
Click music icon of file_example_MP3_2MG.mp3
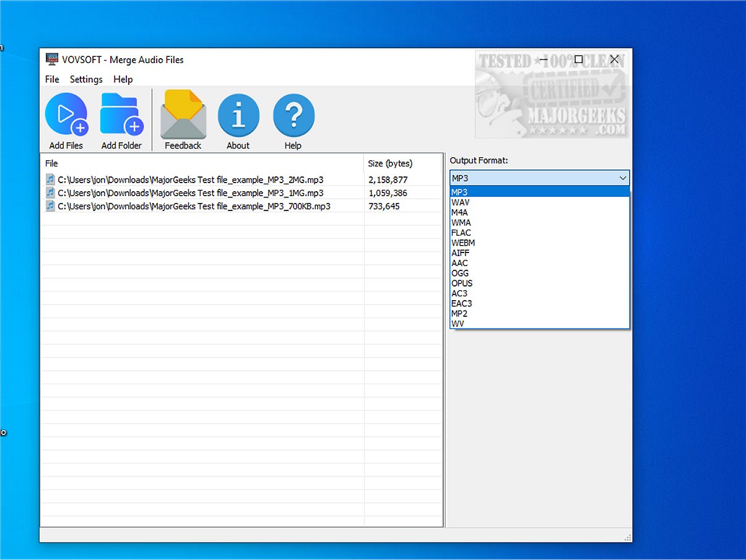[50, 179]
